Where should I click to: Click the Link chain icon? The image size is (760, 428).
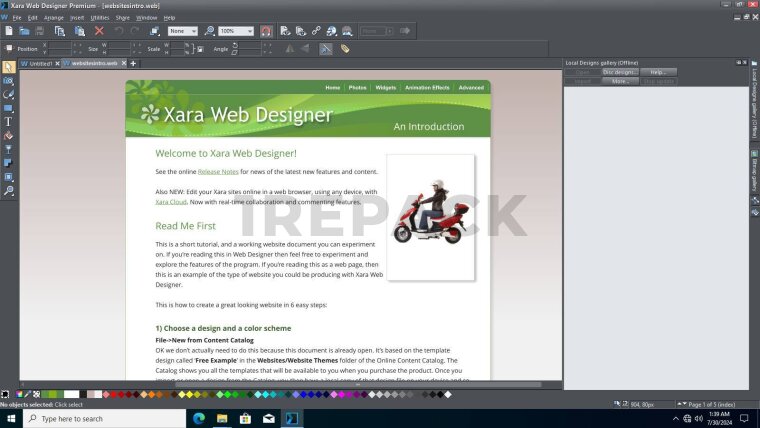tap(317, 31)
